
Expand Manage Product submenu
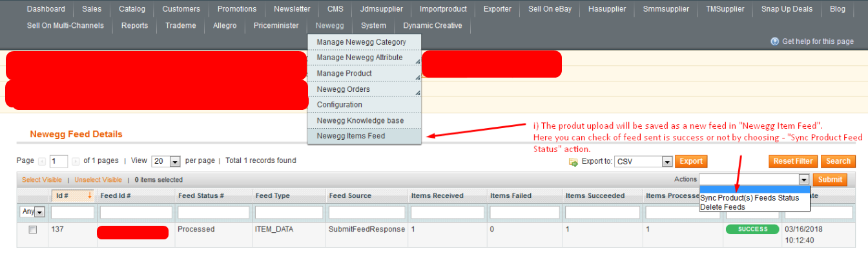(x=418, y=77)
